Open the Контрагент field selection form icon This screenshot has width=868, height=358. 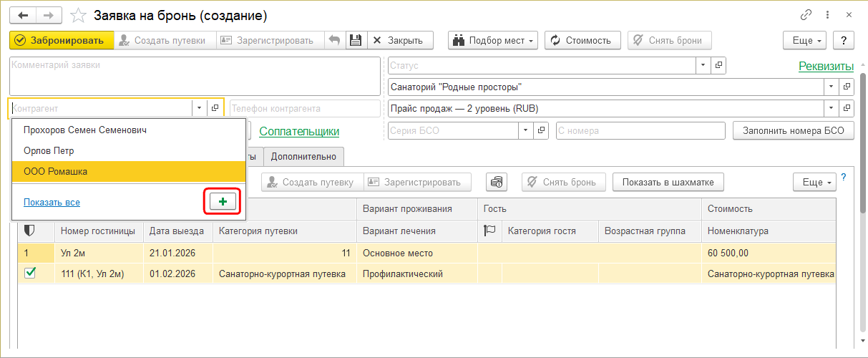pos(215,108)
